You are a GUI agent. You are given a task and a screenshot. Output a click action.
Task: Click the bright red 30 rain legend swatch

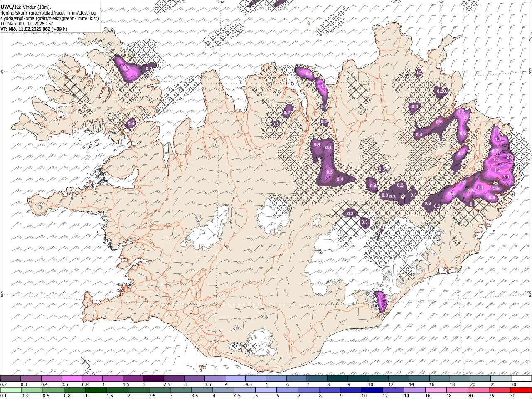pos(521,390)
